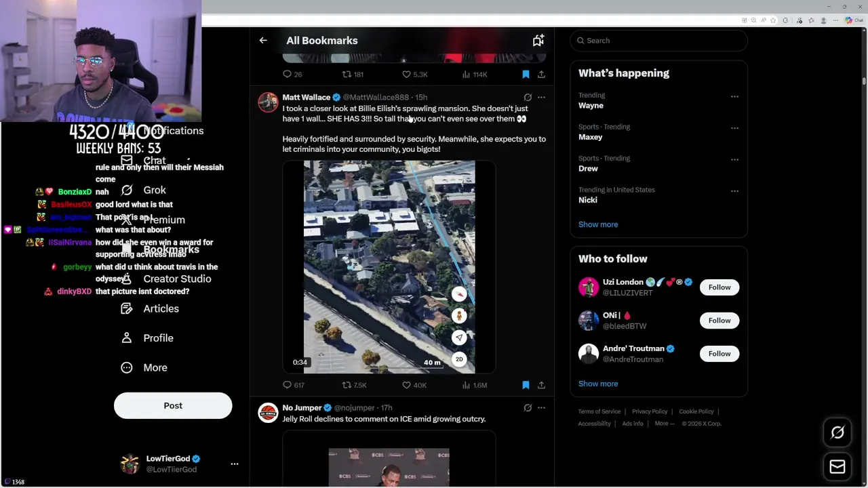
Task: Click Grok explain icon on Matt Wallace post
Action: click(528, 98)
